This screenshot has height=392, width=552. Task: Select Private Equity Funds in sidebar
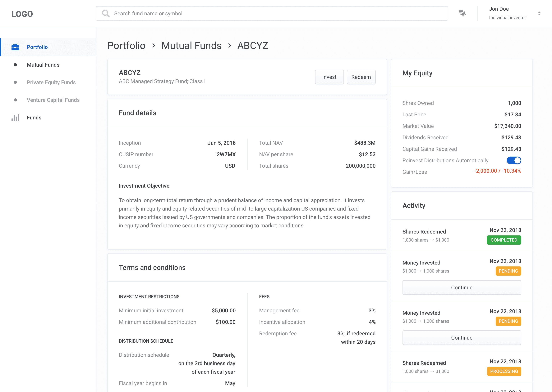tap(51, 82)
